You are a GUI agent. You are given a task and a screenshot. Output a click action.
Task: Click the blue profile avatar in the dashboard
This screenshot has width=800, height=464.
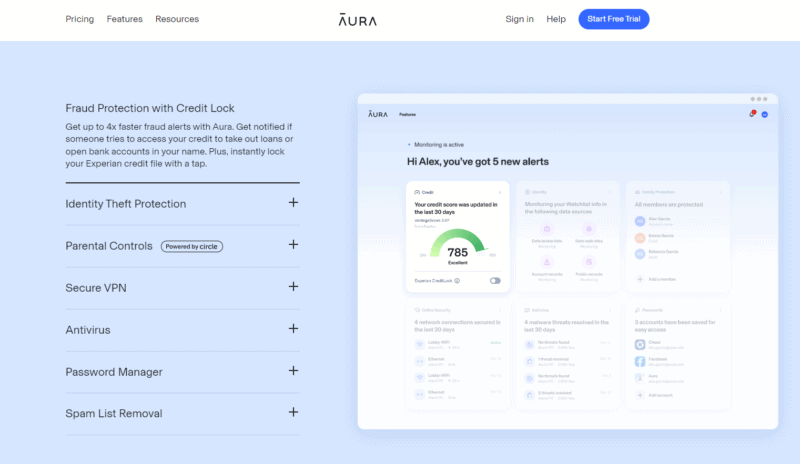coord(764,115)
